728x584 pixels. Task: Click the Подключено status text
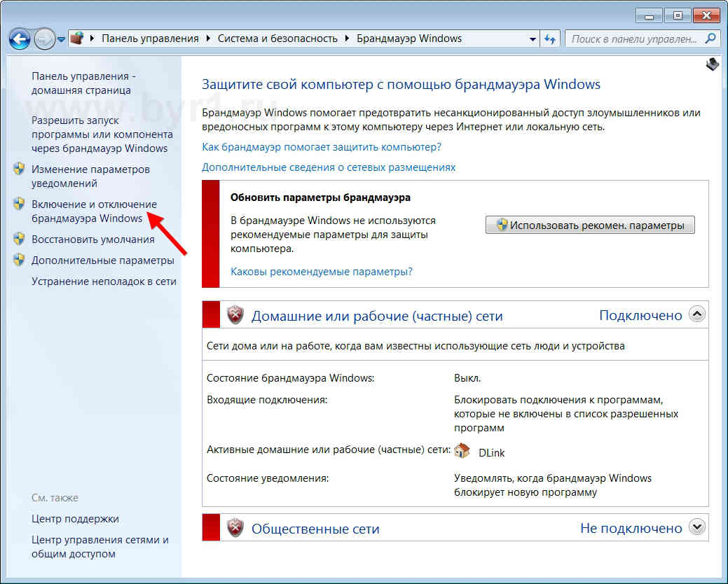pos(640,315)
